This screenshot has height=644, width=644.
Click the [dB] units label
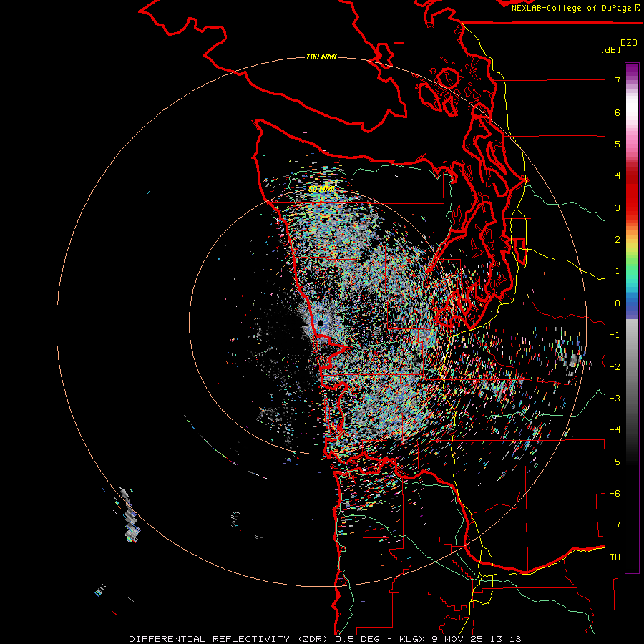click(x=611, y=49)
